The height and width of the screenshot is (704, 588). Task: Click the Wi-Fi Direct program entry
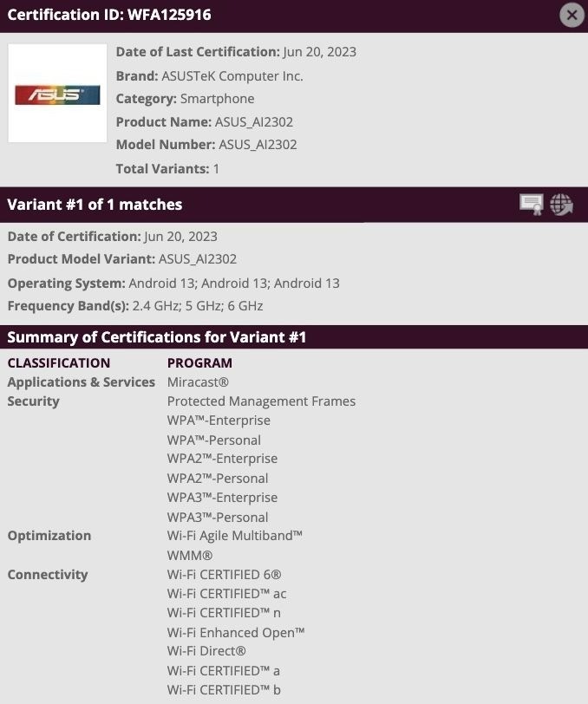(206, 650)
